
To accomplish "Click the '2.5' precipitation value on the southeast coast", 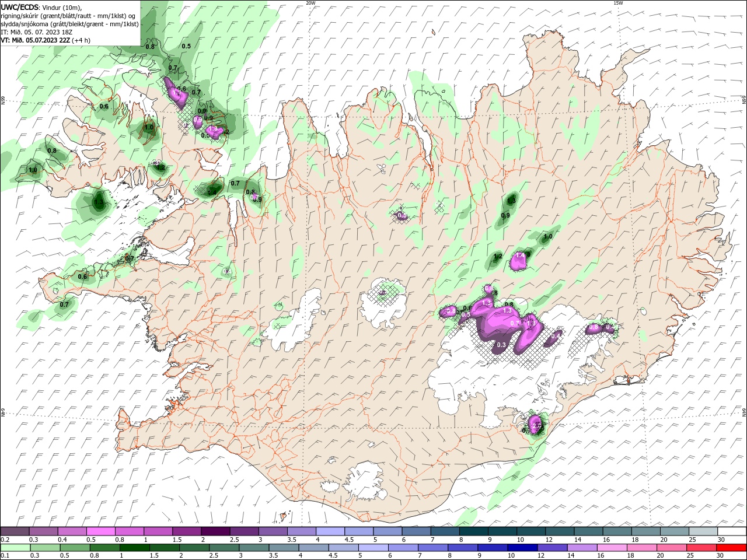I will (537, 427).
